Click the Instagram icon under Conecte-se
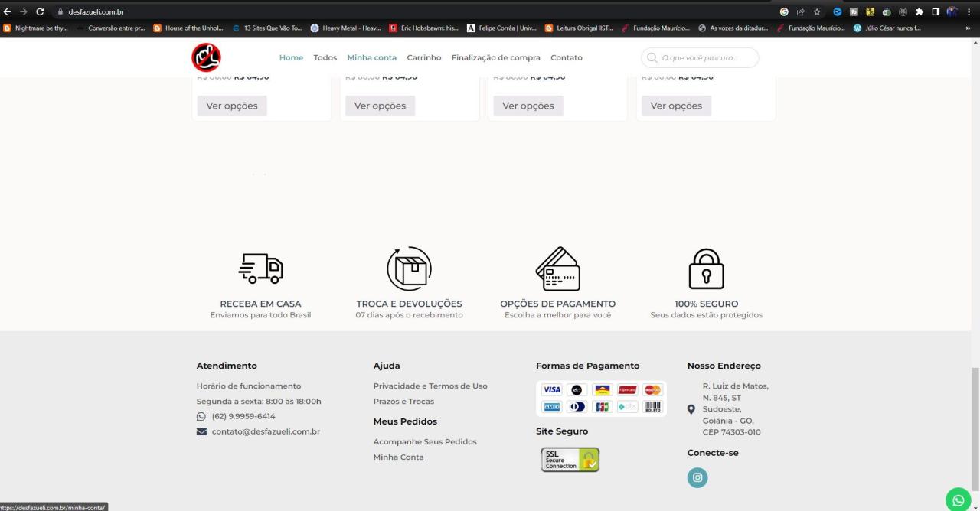Viewport: 980px width, 511px height. coord(697,477)
